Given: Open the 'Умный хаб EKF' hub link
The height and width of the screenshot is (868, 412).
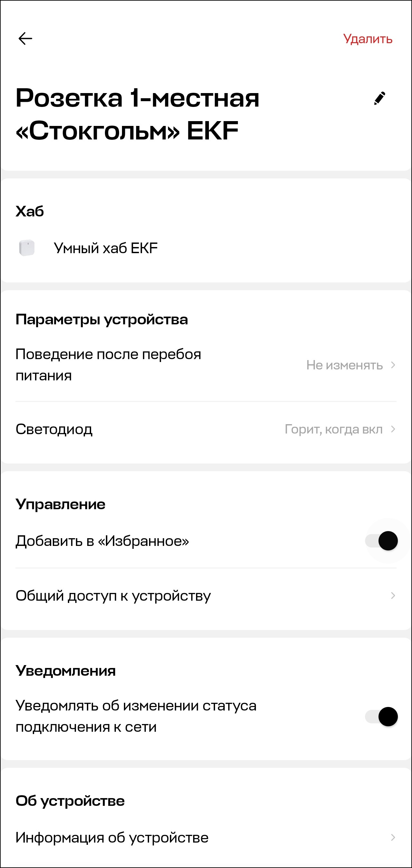Looking at the screenshot, I should [106, 248].
